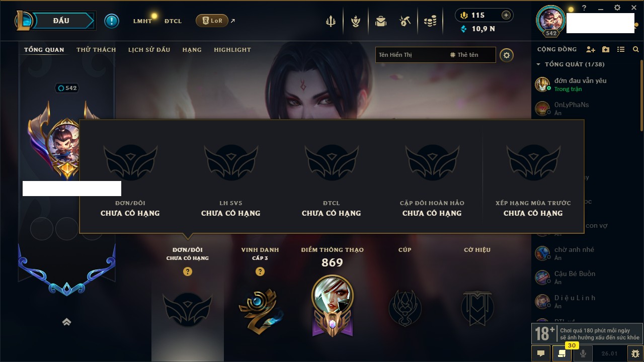The height and width of the screenshot is (362, 644).
Task: Switch to the LỊCH SỬ ĐẤU tab
Action: point(149,50)
